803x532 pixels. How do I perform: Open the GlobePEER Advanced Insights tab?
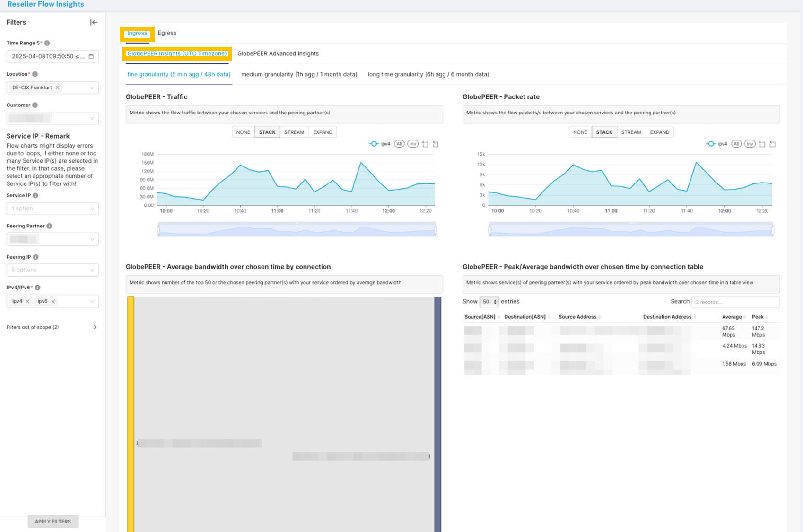click(278, 53)
